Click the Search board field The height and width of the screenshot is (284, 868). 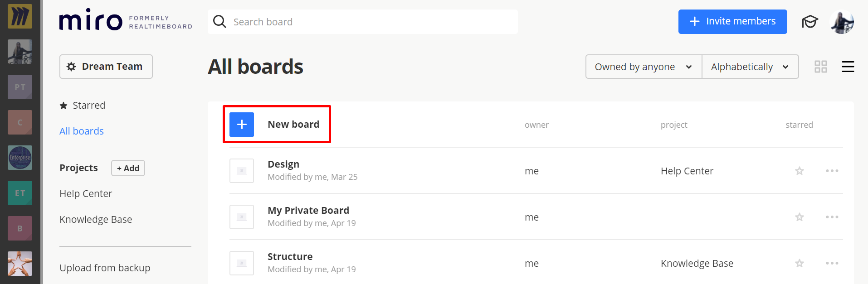363,22
